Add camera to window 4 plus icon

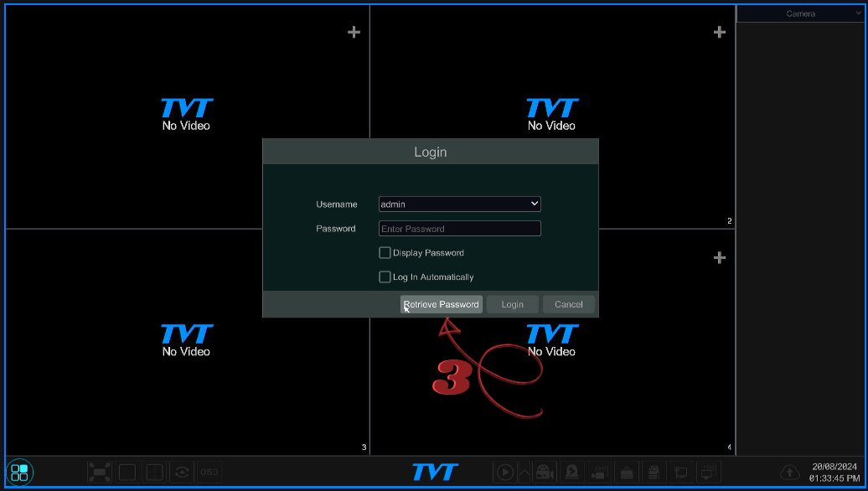pyautogui.click(x=719, y=257)
